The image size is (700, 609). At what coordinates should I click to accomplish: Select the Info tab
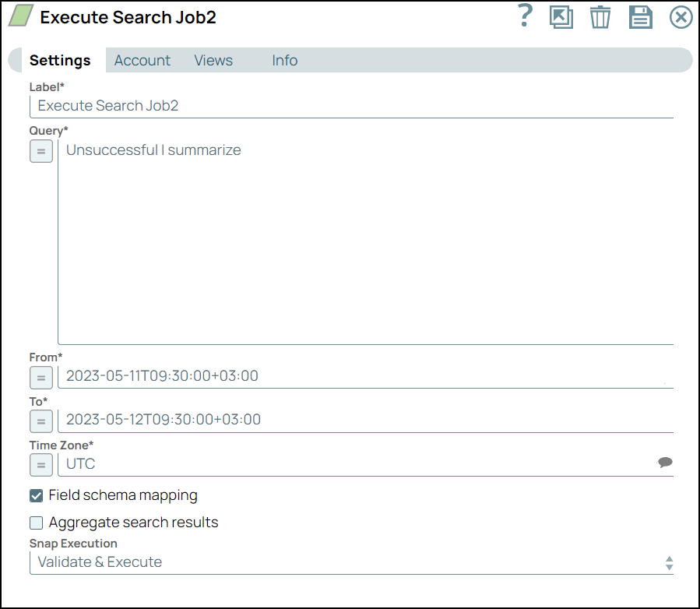tap(284, 60)
